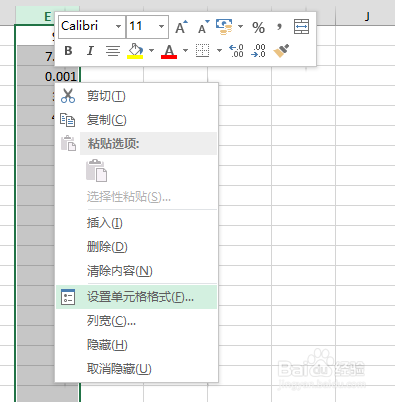395x402 pixels.
Task: Click the cell borders icon
Action: (x=202, y=51)
